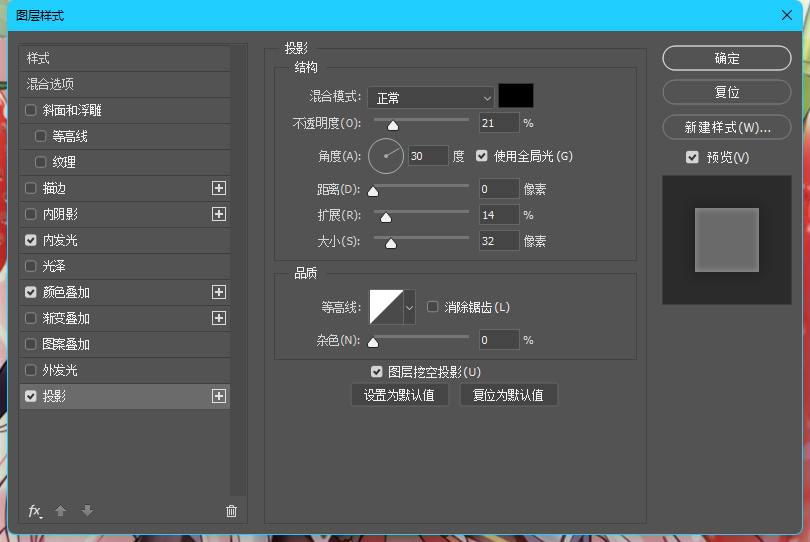Screen dimensions: 810x542
Task: Move effect down with the down arrow
Action: pos(87,511)
